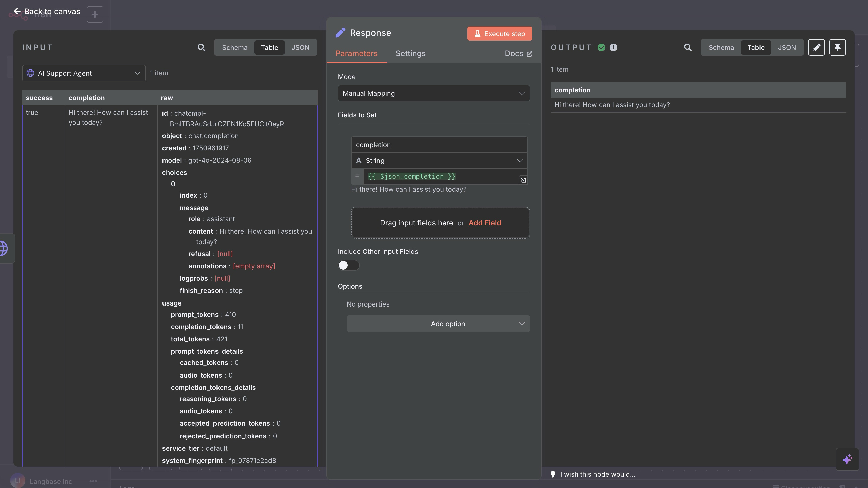The width and height of the screenshot is (868, 488).
Task: Click the edit output pencil icon
Action: point(817,47)
